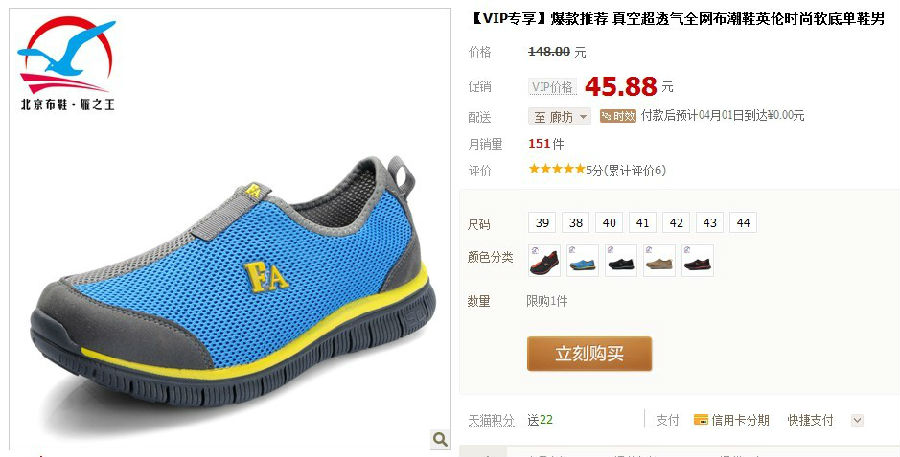Open the 至 廊坊 delivery location dropdown
The height and width of the screenshot is (457, 900).
click(x=559, y=117)
